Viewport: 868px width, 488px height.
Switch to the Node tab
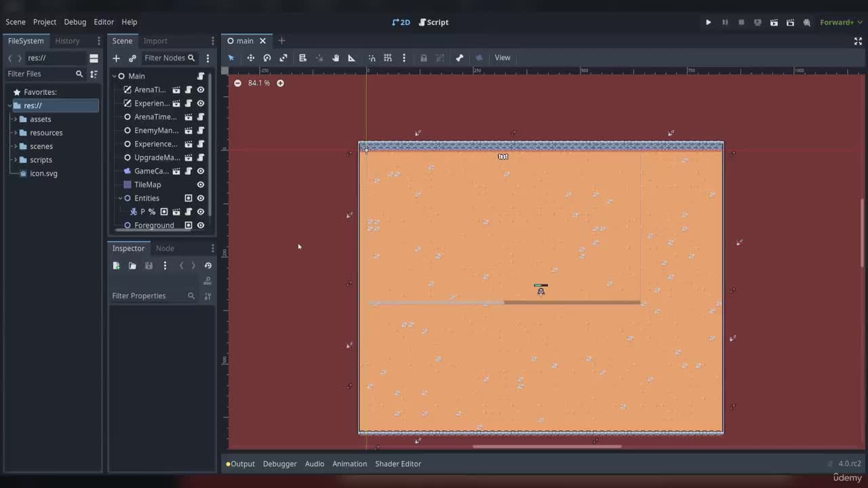[x=165, y=248]
